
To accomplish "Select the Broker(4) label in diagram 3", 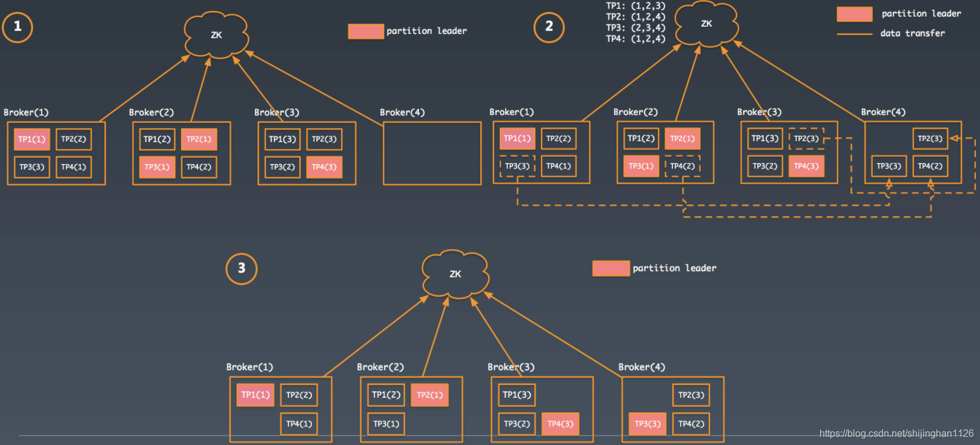I will (x=641, y=367).
